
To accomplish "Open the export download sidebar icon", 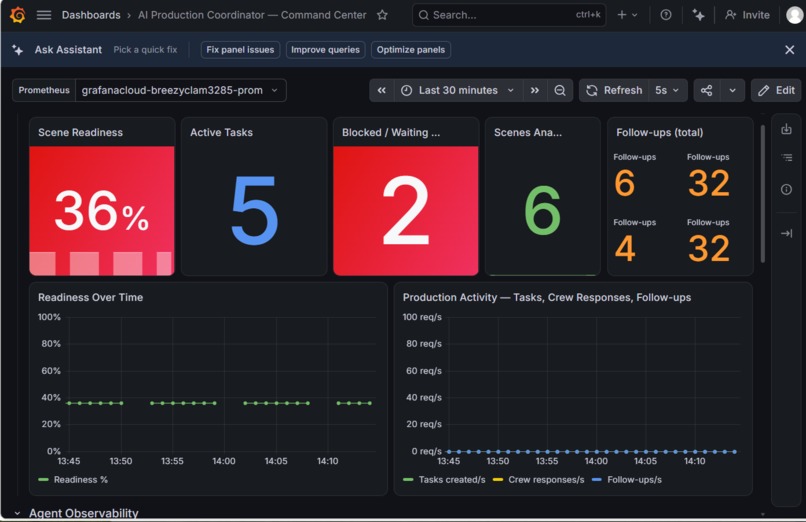I will pyautogui.click(x=786, y=129).
